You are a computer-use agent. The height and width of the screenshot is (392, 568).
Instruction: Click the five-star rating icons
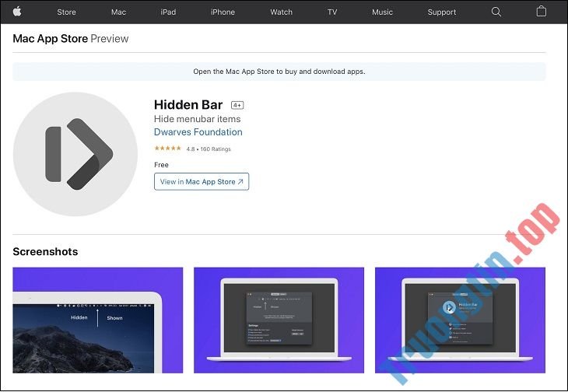pyautogui.click(x=167, y=148)
